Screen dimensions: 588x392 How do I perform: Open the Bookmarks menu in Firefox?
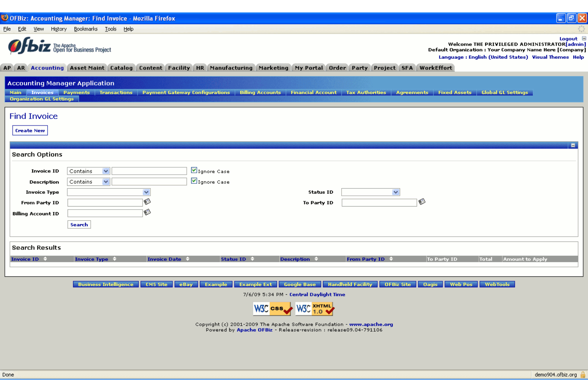[x=86, y=29]
